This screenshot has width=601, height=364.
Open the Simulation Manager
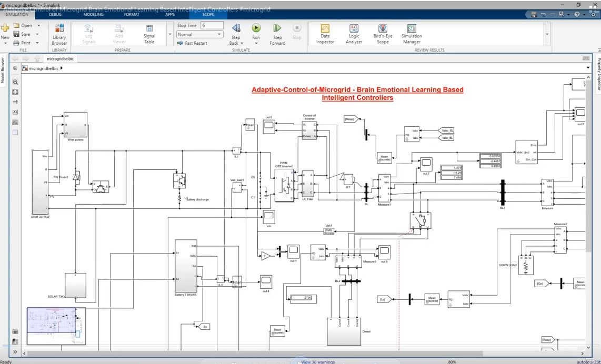coord(412,34)
